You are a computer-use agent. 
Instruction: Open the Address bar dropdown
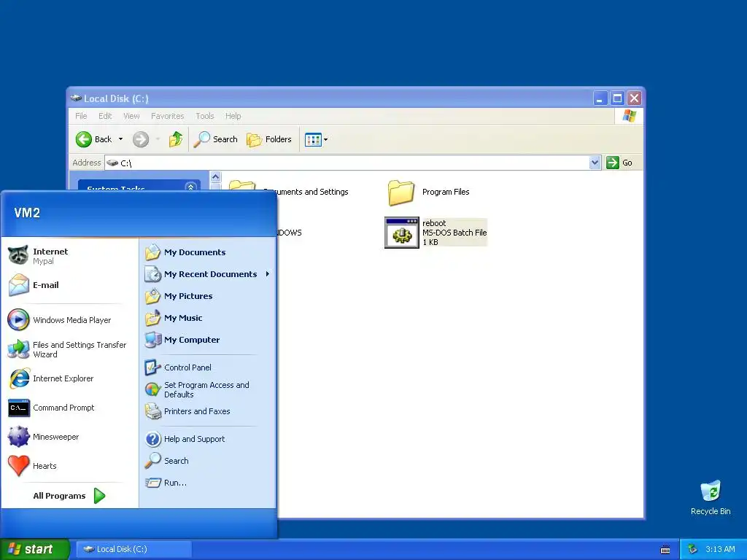coord(595,163)
